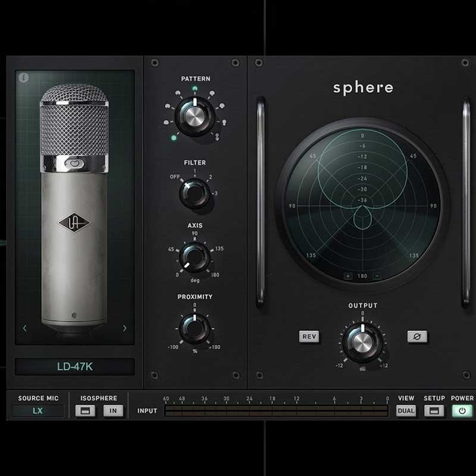
Task: Invert polarity with the phase button
Action: click(417, 336)
